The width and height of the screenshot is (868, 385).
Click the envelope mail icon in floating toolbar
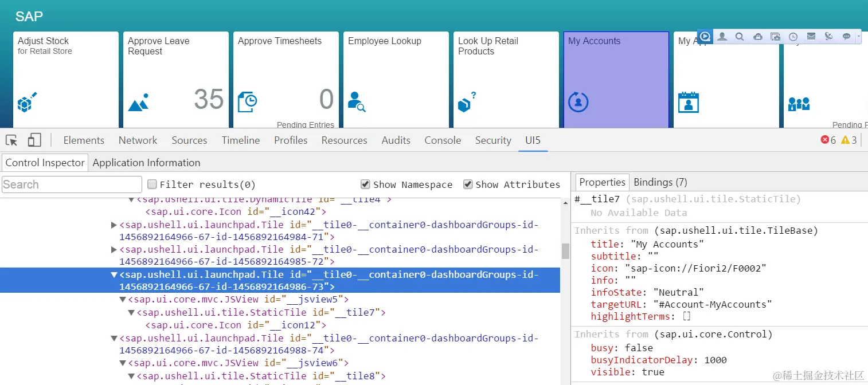[811, 37]
